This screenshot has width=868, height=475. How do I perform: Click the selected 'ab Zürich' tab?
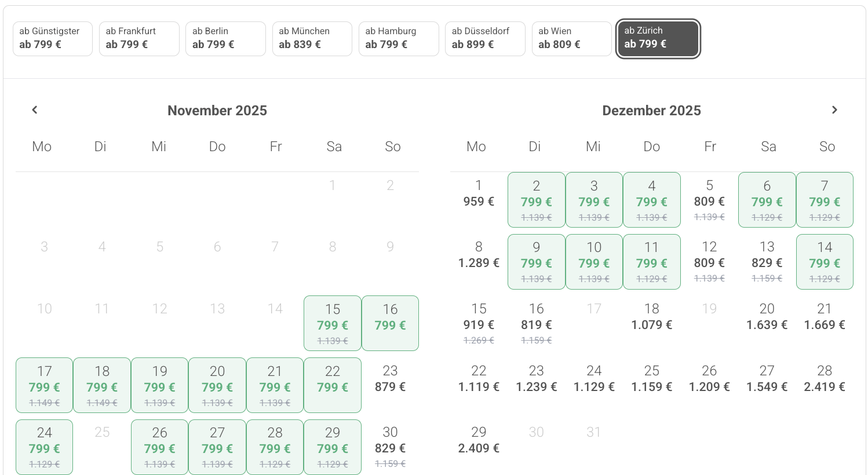[658, 38]
